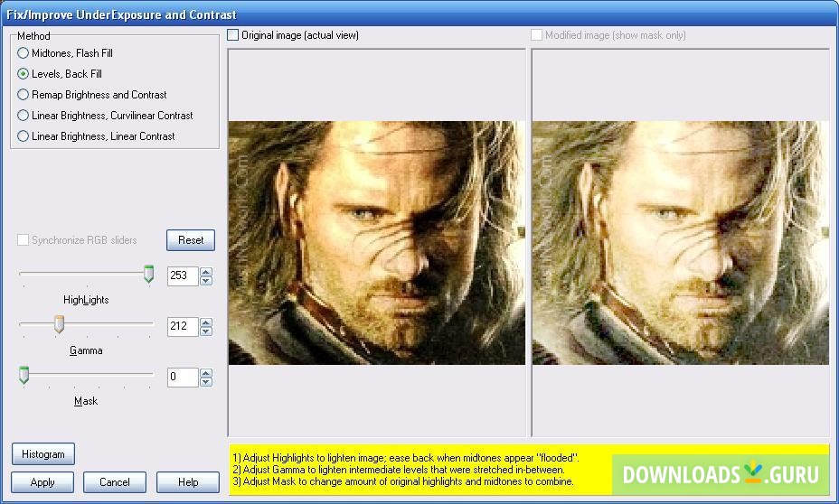Increase Gamma value with up arrow
The height and width of the screenshot is (504, 839).
(x=206, y=322)
